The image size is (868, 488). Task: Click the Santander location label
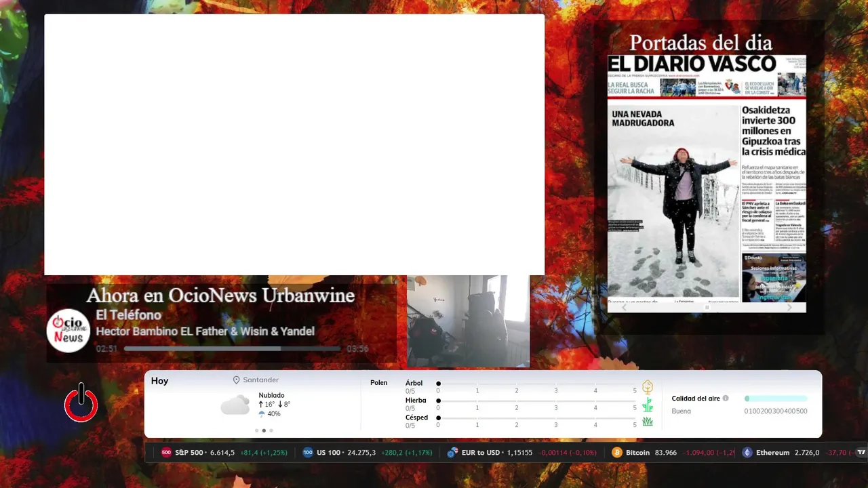point(261,380)
